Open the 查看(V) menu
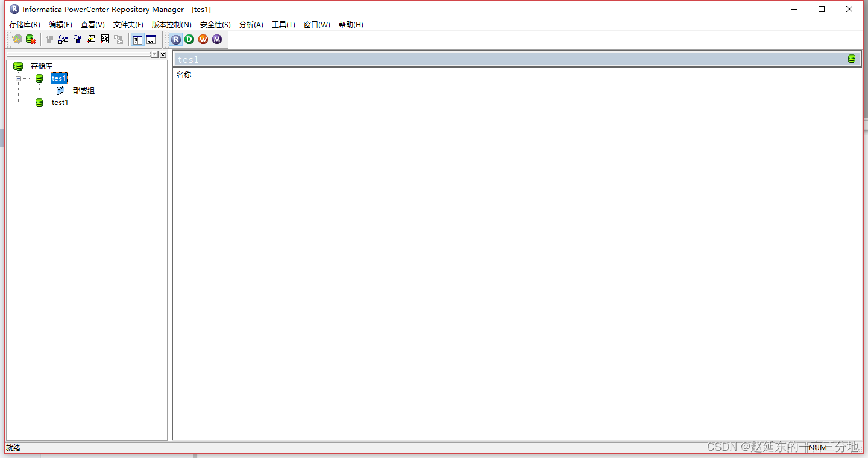Viewport: 868px width, 458px height. pos(93,25)
